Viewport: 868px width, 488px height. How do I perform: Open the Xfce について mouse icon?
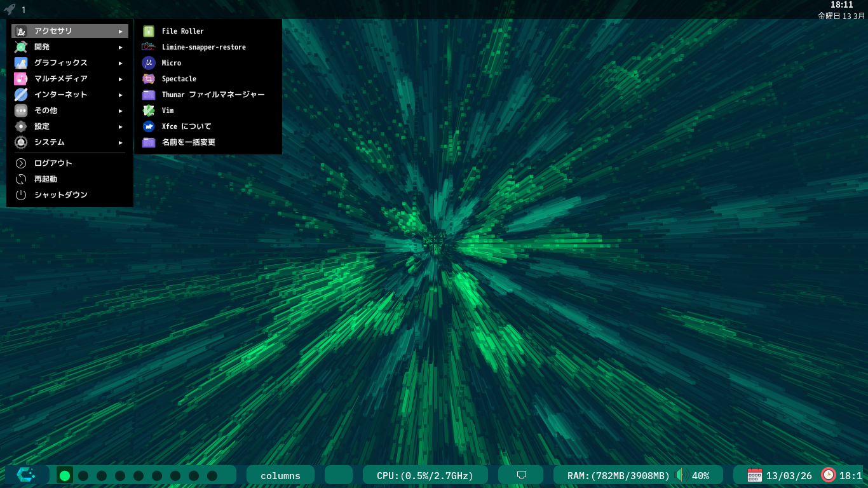tap(149, 126)
